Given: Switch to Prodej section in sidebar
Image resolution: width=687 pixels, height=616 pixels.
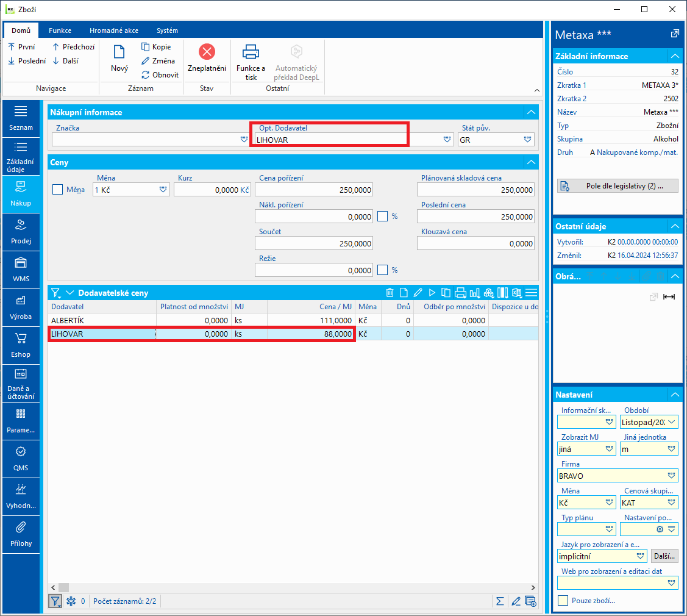Looking at the screenshot, I should [21, 232].
